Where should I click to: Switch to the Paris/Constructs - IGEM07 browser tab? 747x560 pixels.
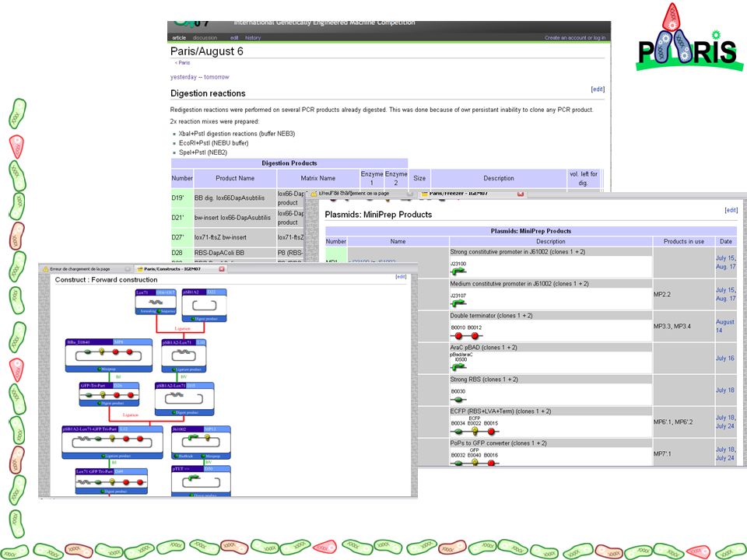point(180,269)
